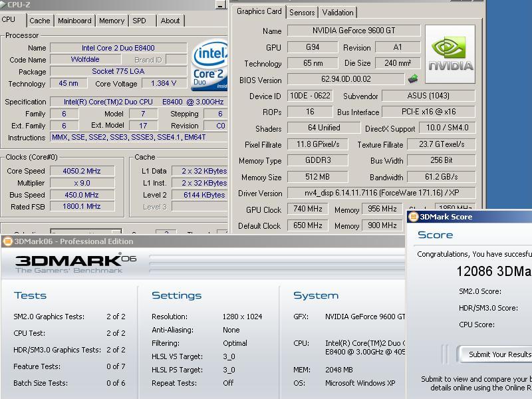Open the Mainboard tab in CPU-Z

[74, 21]
